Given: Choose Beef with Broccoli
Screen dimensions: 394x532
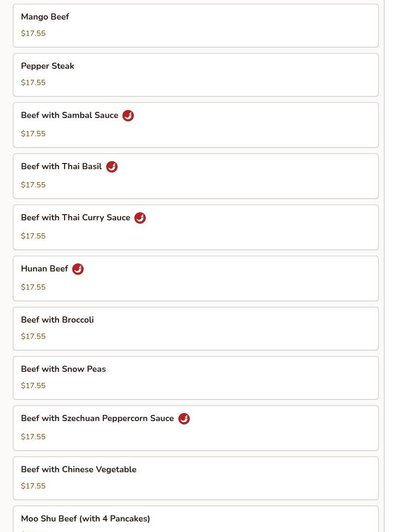Looking at the screenshot, I should 196,329.
